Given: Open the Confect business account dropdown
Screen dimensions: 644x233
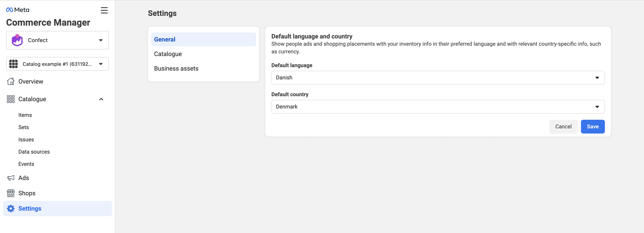Looking at the screenshot, I should [x=58, y=40].
